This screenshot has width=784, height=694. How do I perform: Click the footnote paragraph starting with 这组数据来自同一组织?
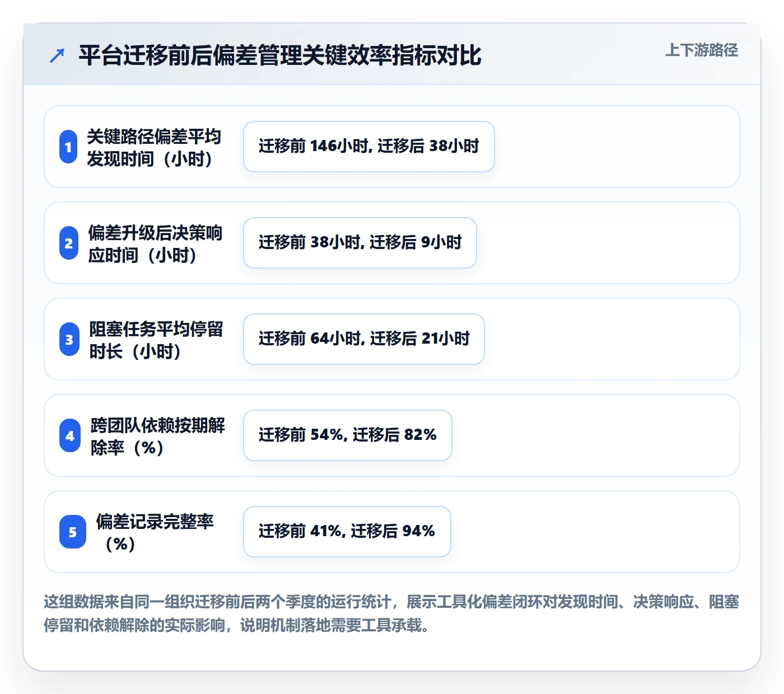click(x=391, y=613)
